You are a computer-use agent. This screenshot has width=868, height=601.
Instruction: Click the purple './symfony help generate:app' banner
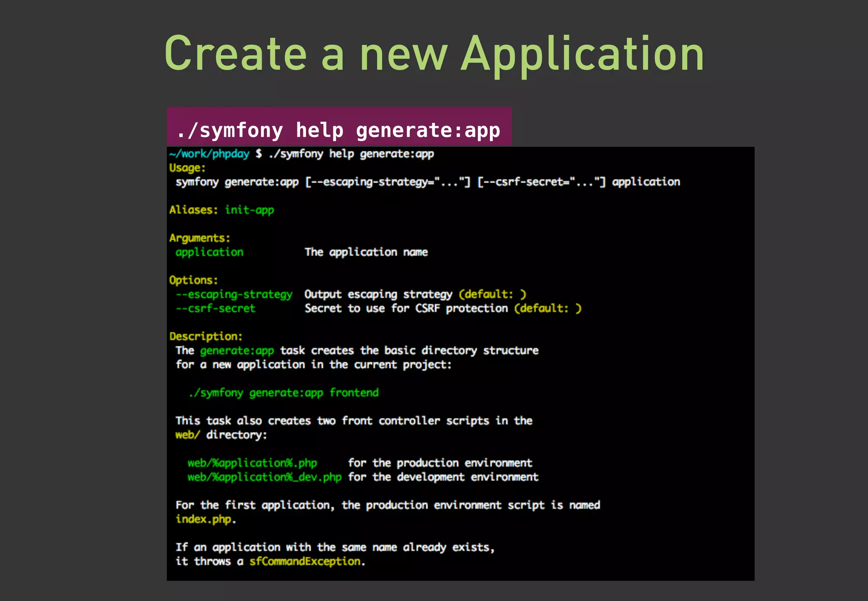[x=339, y=126]
